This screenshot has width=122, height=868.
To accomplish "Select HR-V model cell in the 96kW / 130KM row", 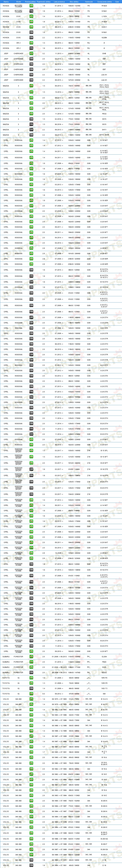I will [19, 43].
